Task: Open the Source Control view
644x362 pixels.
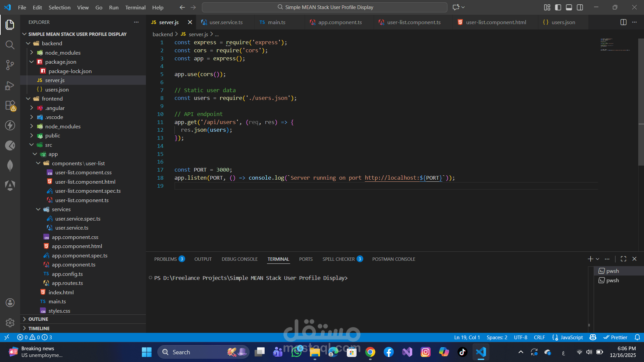Action: pyautogui.click(x=10, y=65)
